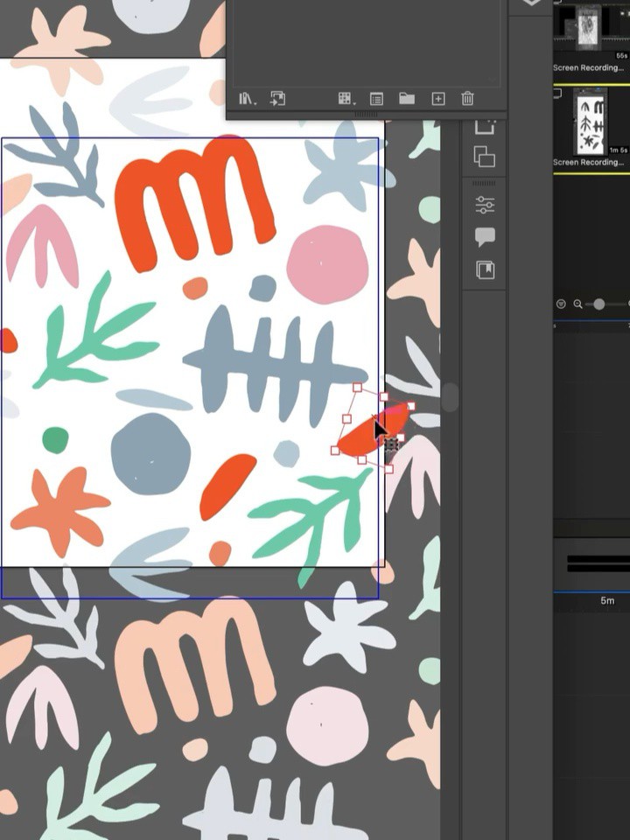Screen dimensions: 630x840
Task: Open the Pathfinder panel icon
Action: [484, 157]
